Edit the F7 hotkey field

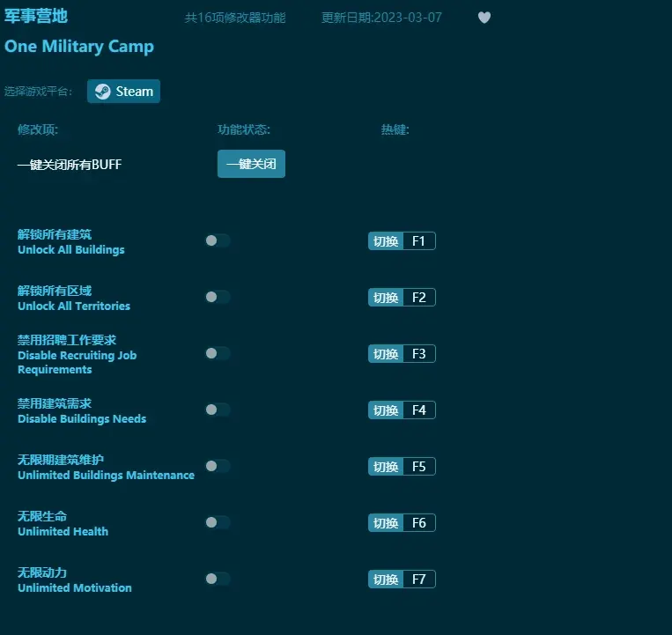coord(419,579)
